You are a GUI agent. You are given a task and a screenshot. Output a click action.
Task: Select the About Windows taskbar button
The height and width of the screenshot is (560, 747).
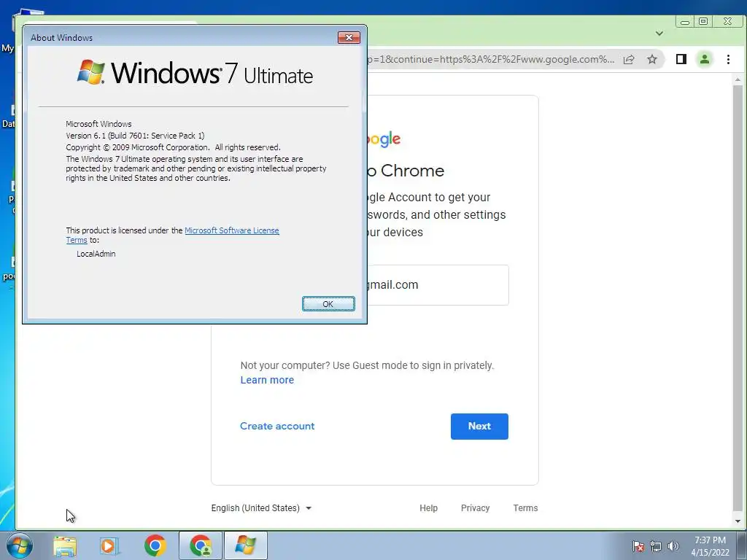245,545
